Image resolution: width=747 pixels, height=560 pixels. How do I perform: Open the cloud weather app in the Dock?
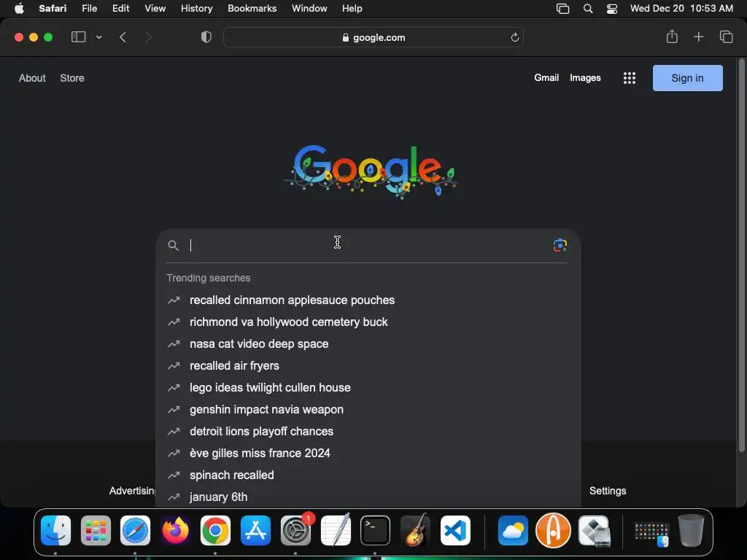(513, 530)
